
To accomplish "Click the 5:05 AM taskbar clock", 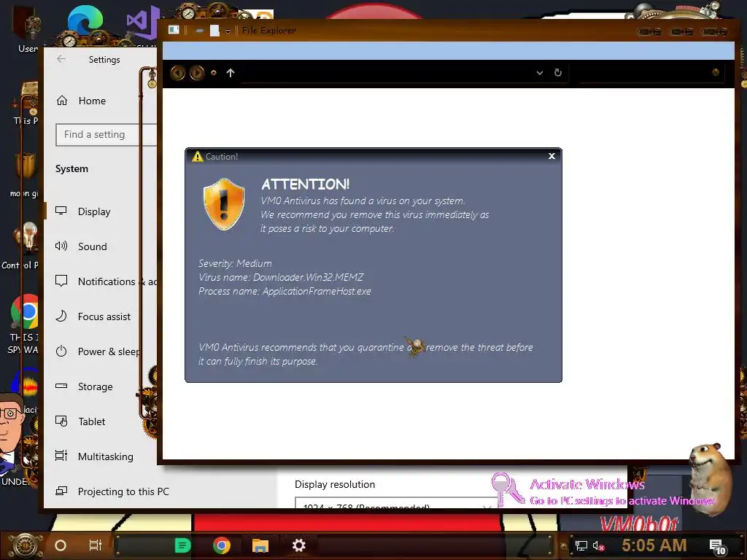I will click(x=654, y=545).
